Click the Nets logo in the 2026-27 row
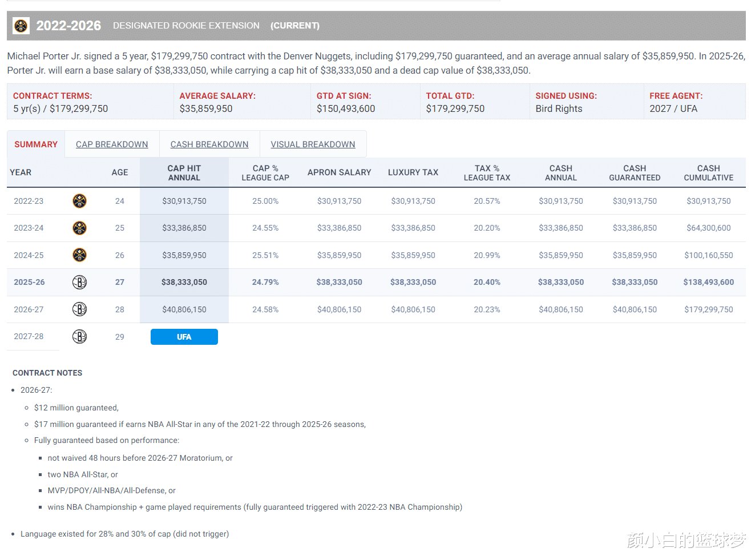This screenshot has height=560, width=755. coord(79,309)
